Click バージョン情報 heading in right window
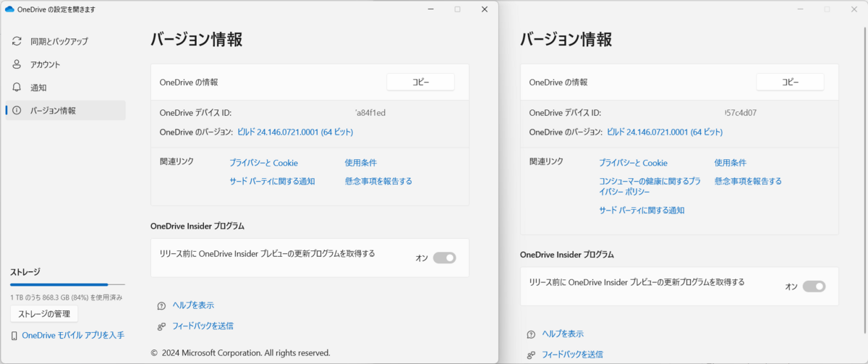The width and height of the screenshot is (868, 364). coord(566,40)
